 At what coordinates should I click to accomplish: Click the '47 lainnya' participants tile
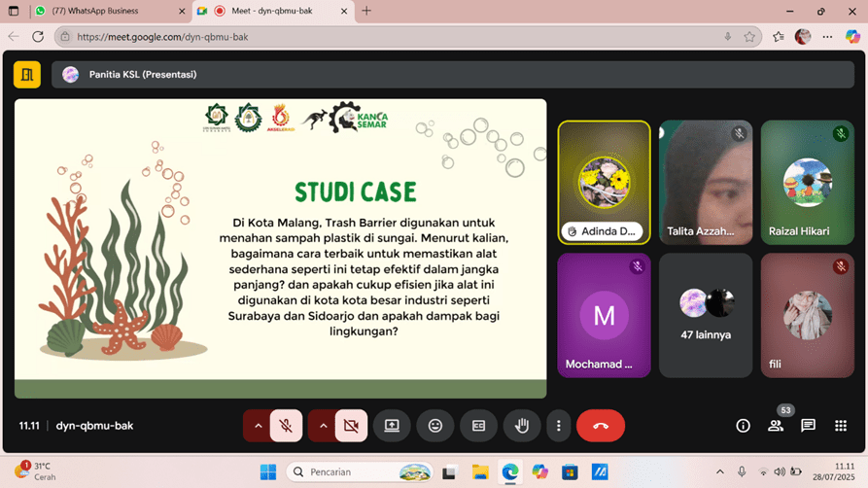click(x=706, y=316)
